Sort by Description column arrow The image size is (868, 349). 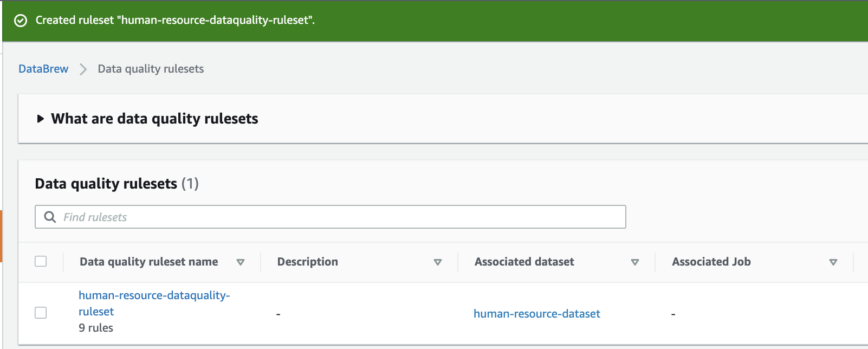coord(438,262)
